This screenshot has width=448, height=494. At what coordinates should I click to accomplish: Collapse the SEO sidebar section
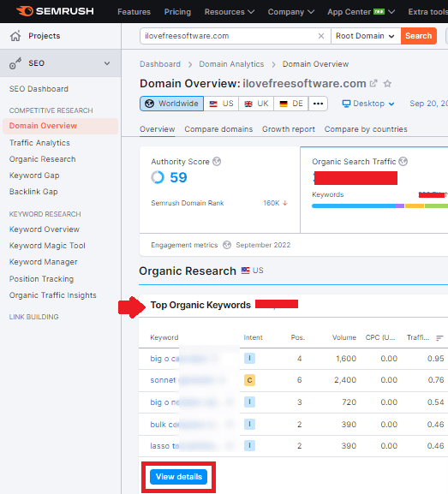(x=107, y=63)
